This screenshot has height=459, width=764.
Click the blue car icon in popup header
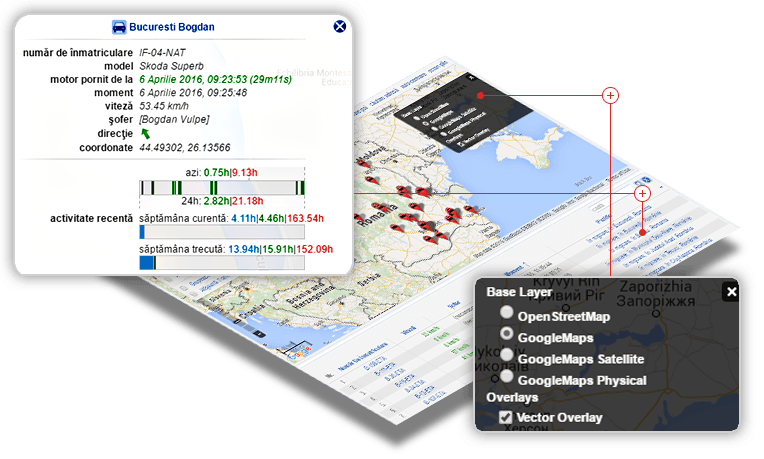point(119,28)
